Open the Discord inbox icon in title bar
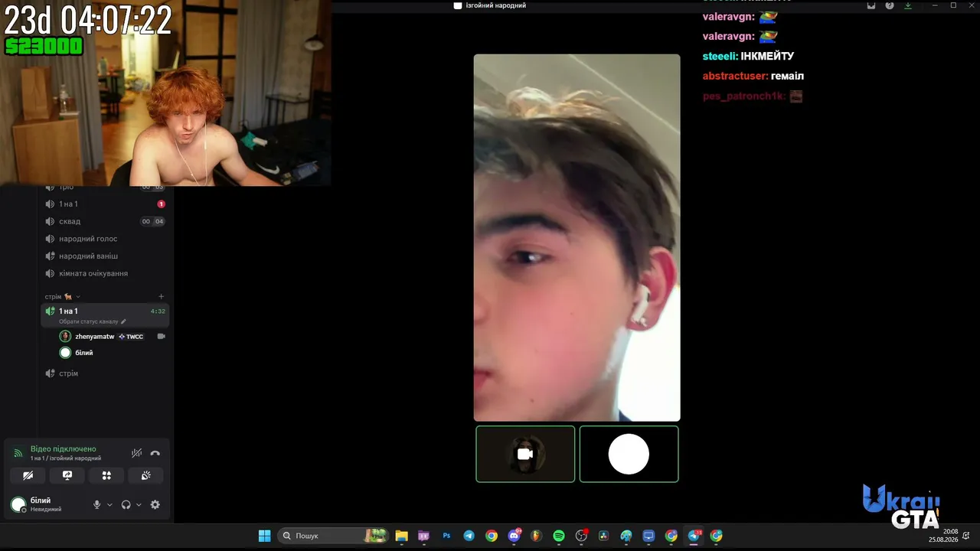 click(x=871, y=5)
